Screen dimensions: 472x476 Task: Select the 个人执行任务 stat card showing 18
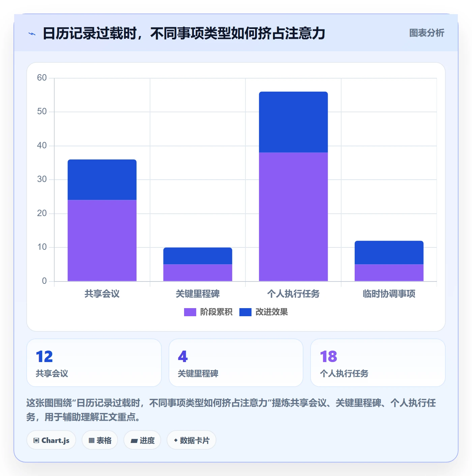378,363
